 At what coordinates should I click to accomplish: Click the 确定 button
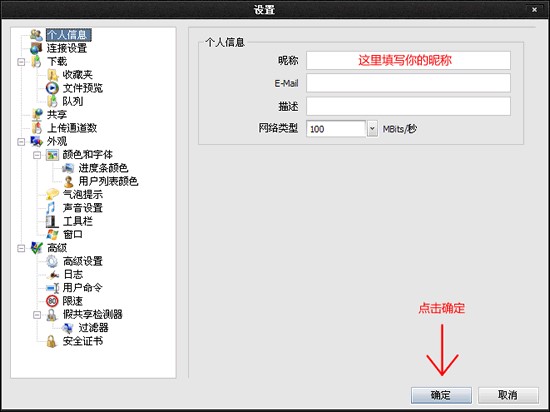coord(441,395)
